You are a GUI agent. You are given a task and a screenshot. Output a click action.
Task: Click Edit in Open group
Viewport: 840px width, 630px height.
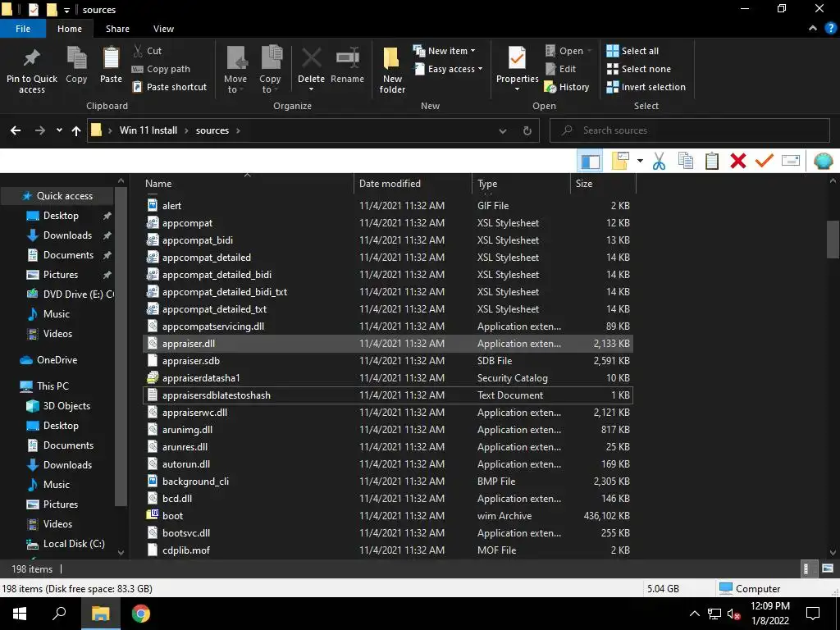pos(560,69)
